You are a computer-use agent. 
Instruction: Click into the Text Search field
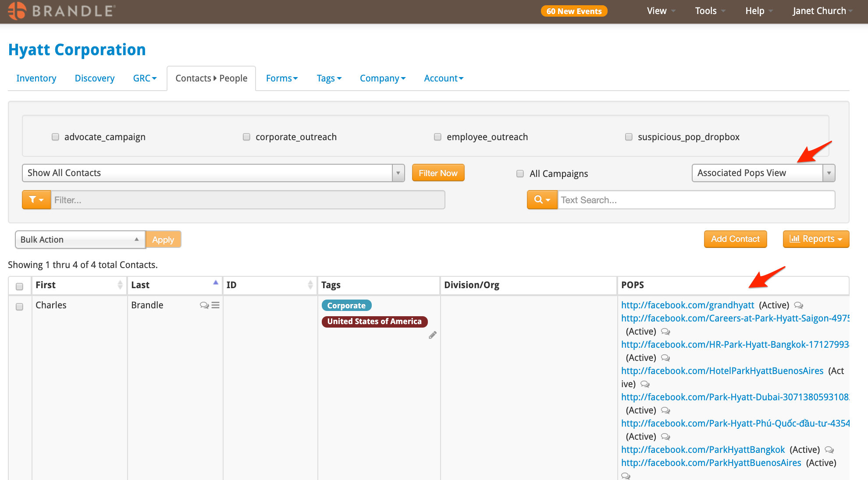pos(696,200)
